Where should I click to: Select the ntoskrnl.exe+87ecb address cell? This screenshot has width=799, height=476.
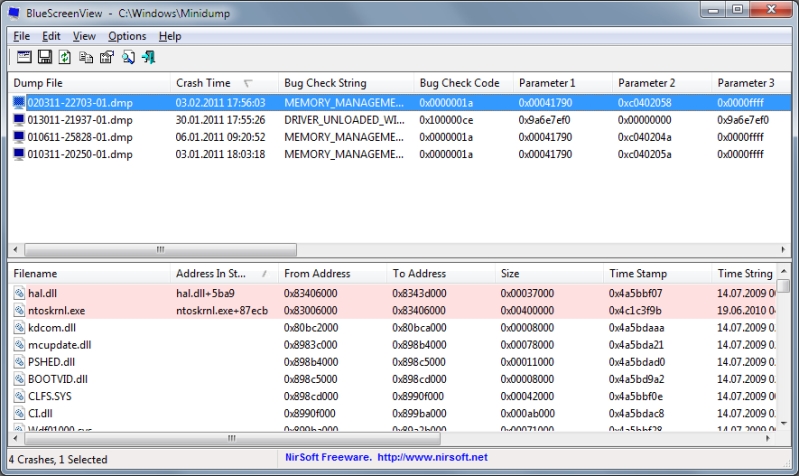pos(222,311)
